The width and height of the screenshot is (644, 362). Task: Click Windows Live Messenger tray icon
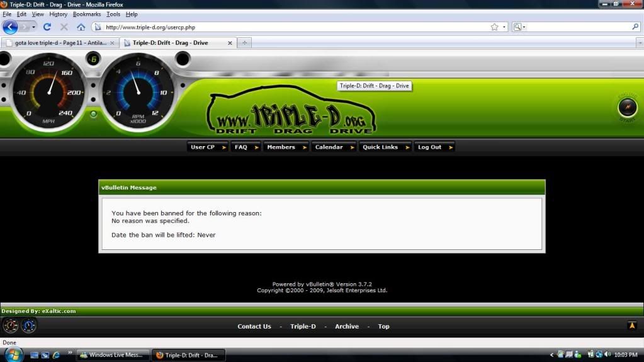(x=578, y=354)
